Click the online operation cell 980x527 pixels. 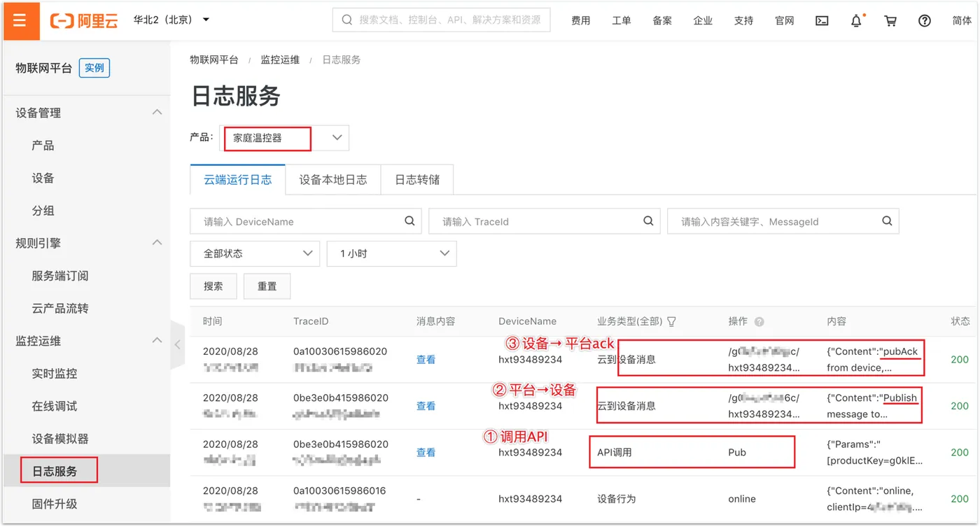(x=742, y=499)
